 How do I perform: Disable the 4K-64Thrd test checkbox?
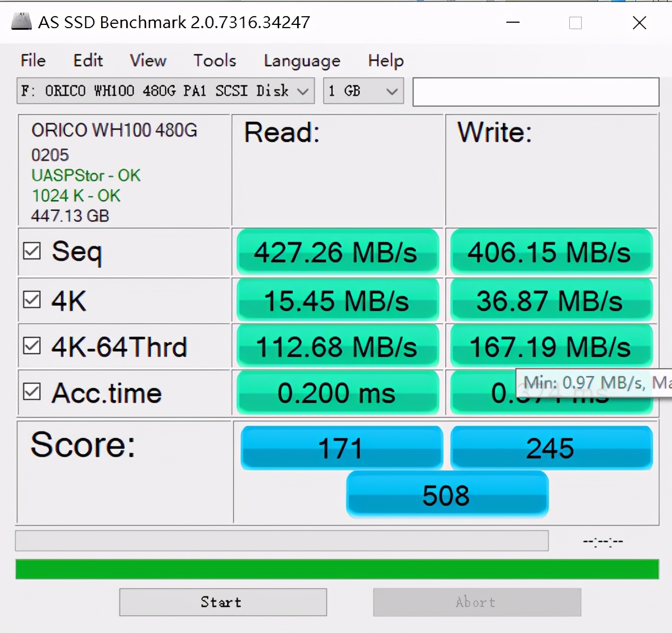32,346
